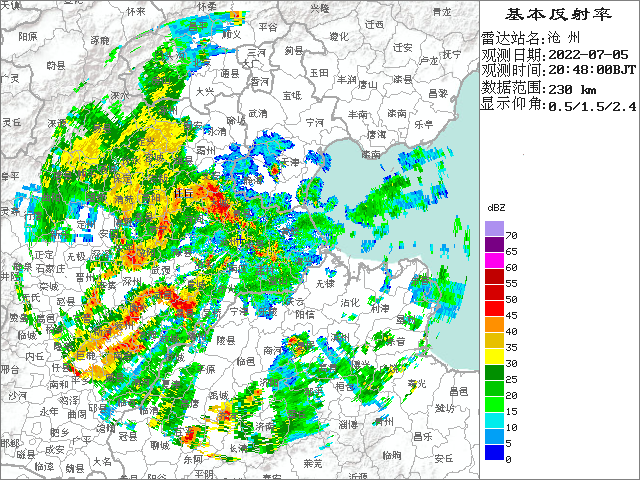
Task: Click the 70 dBZ lavender legend swatch
Action: (x=494, y=229)
